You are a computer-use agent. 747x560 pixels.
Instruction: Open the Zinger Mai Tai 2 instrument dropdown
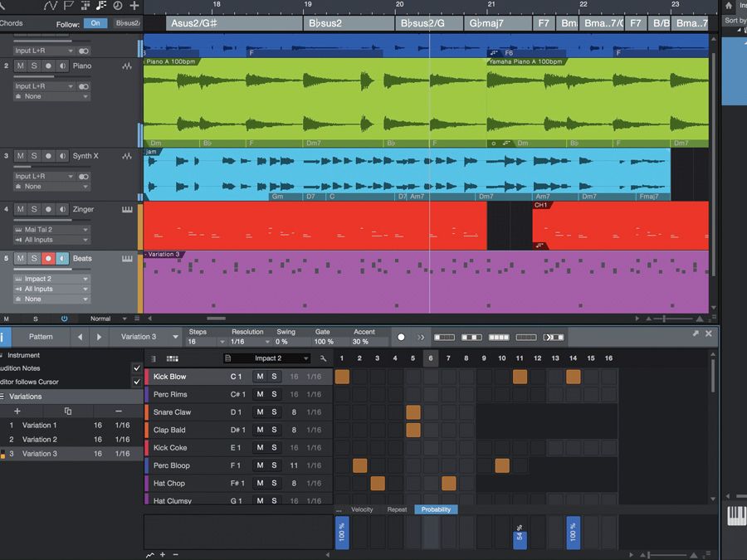51,230
